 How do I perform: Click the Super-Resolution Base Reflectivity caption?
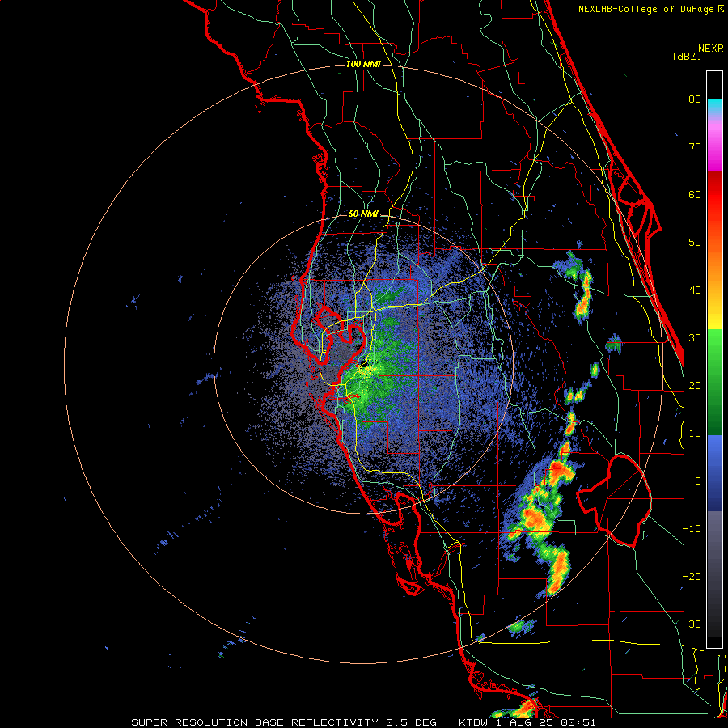(x=363, y=722)
